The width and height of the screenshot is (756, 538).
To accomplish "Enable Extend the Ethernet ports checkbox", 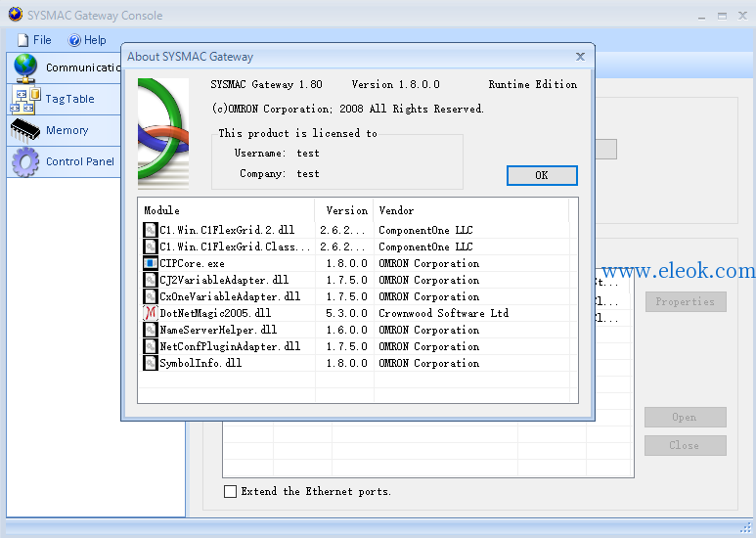I will 231,491.
